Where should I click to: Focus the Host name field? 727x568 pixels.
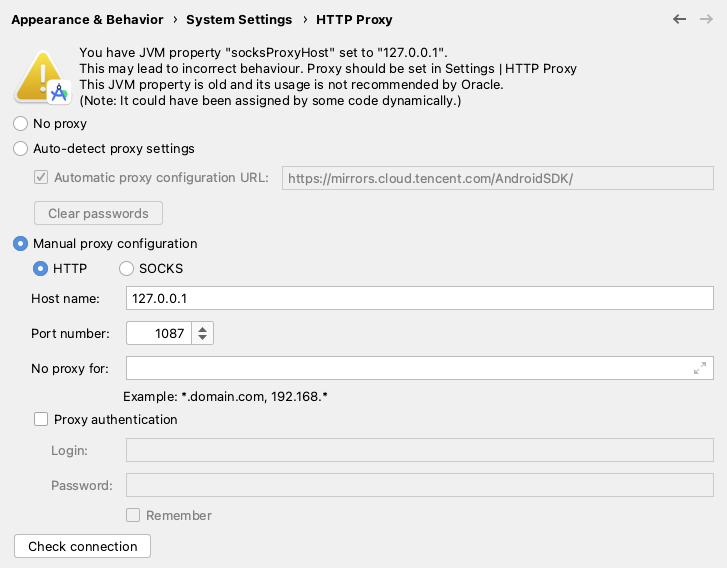[x=420, y=298]
